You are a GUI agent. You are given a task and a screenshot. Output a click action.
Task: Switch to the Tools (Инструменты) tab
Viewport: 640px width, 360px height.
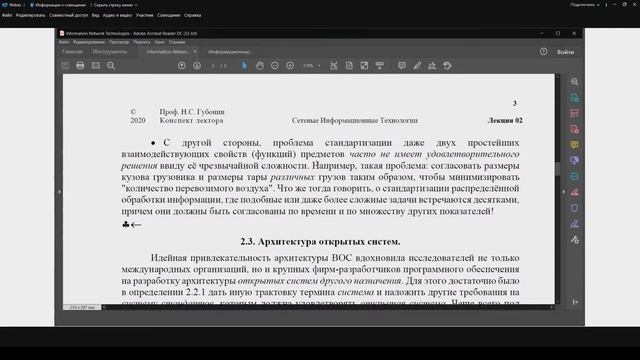point(109,52)
